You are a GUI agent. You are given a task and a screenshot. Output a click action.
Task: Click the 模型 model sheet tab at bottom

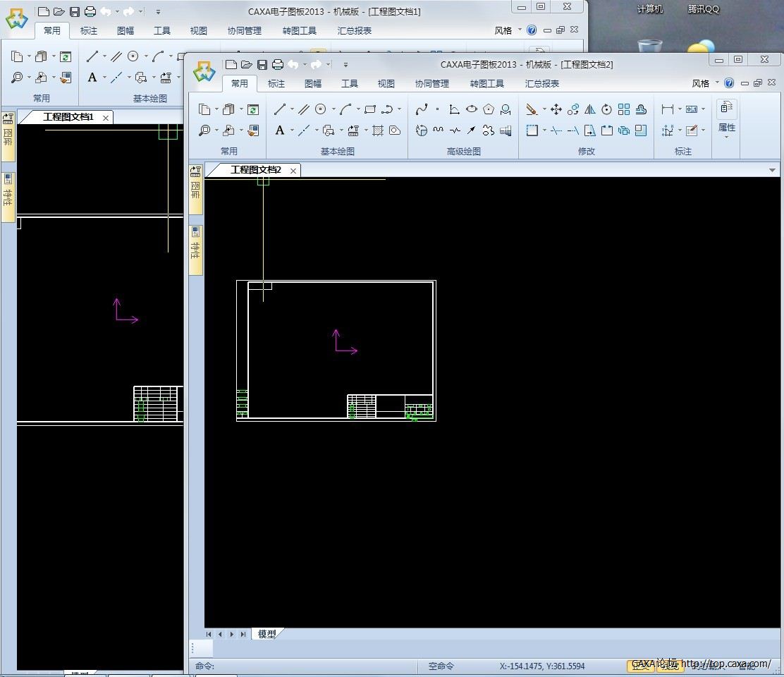click(267, 634)
